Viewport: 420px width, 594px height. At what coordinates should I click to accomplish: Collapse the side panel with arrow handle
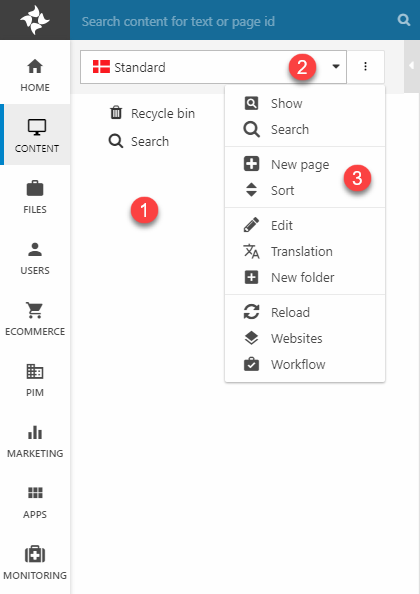(x=412, y=66)
